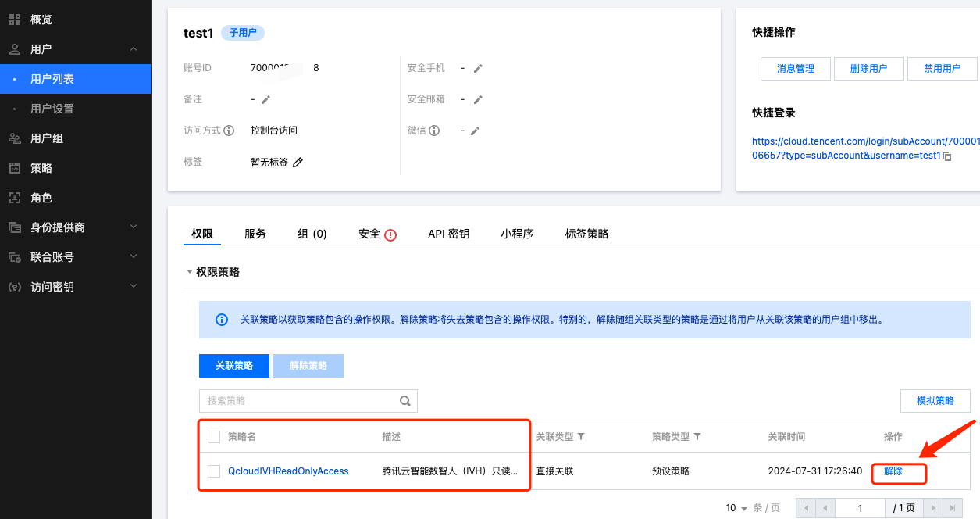Click the 关联策略 button
This screenshot has height=519, width=980.
pos(234,366)
